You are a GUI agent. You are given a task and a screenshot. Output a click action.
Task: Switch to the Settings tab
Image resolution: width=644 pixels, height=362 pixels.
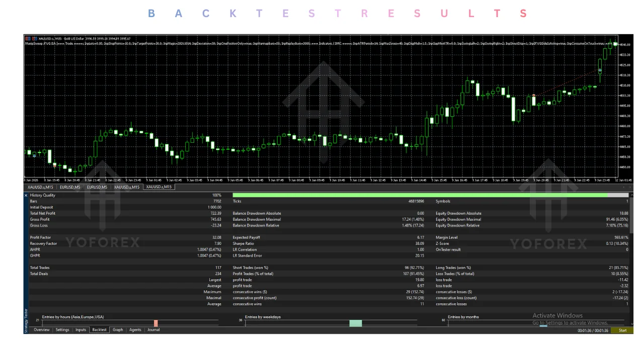point(62,330)
